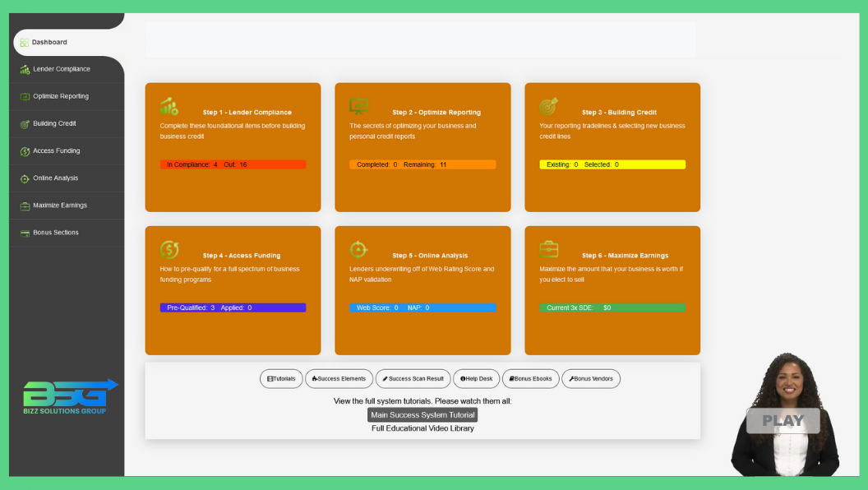Click the Online Analysis sidebar icon
868x490 pixels.
tap(25, 178)
